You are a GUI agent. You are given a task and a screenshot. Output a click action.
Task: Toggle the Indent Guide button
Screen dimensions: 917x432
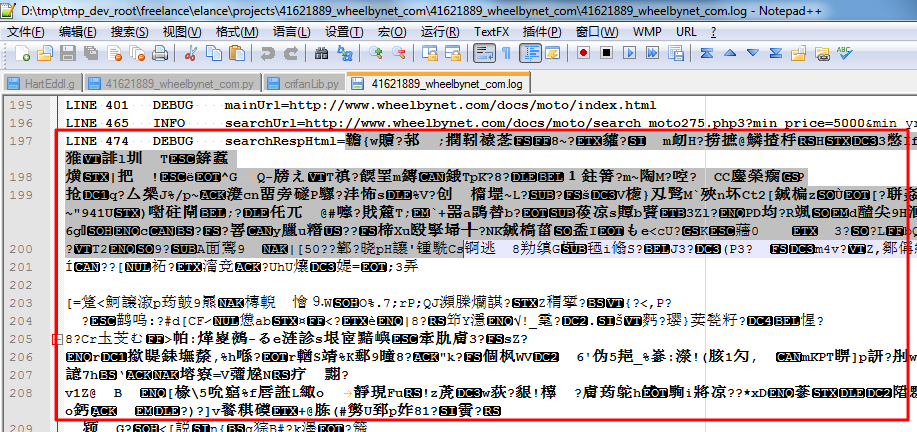coord(530,53)
